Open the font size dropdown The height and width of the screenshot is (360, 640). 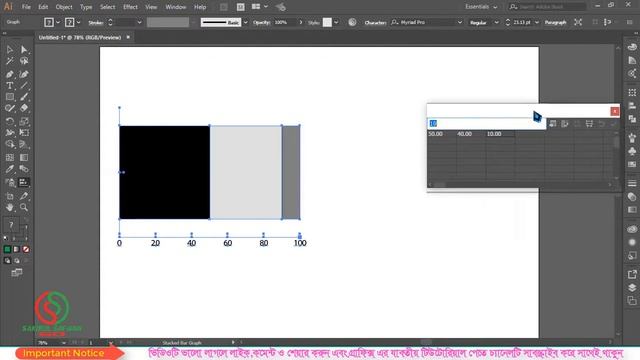(x=537, y=22)
